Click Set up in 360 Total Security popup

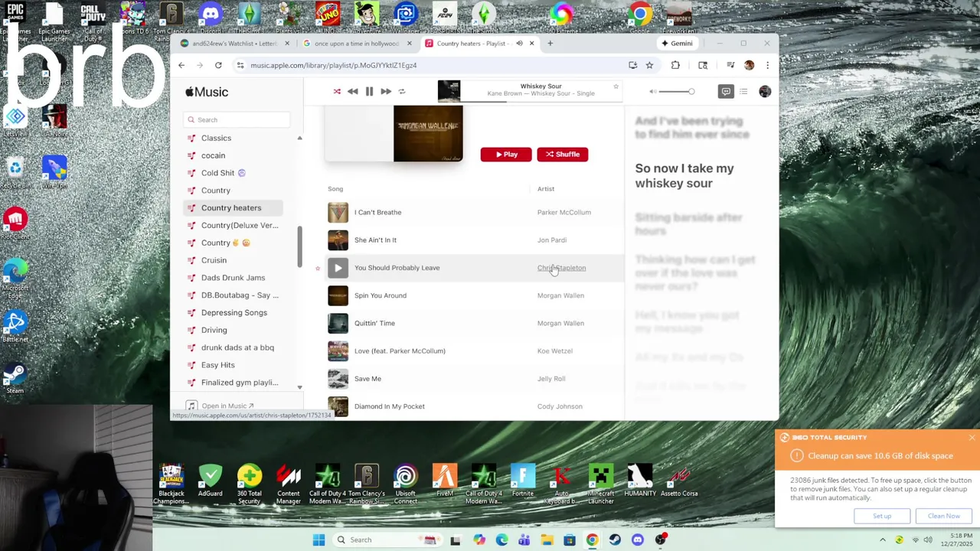882,516
